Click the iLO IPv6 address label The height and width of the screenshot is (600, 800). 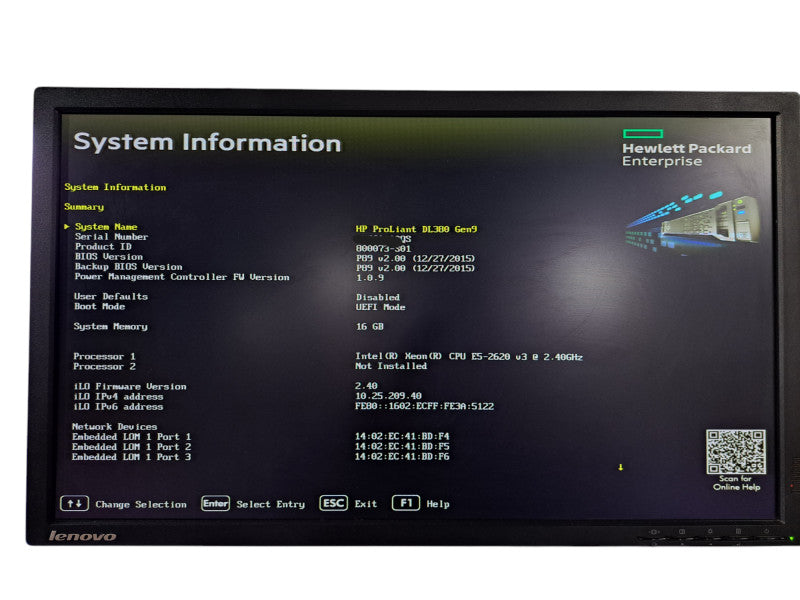[118, 407]
